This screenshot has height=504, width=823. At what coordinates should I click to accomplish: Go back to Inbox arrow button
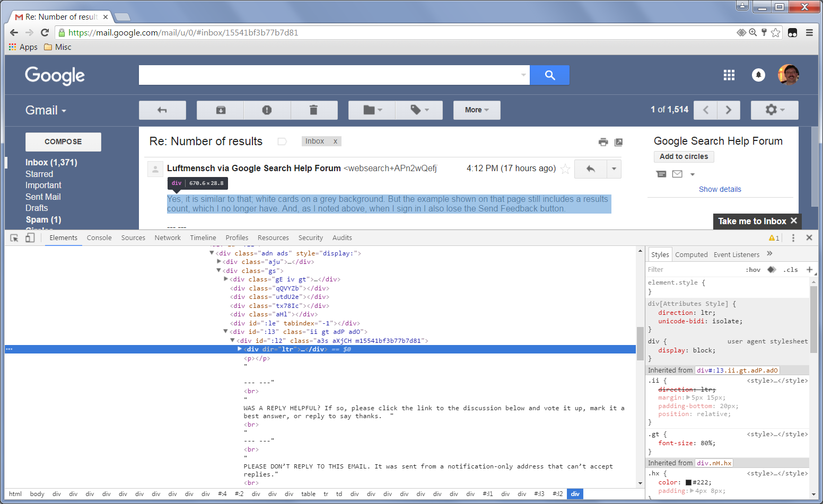tap(162, 110)
